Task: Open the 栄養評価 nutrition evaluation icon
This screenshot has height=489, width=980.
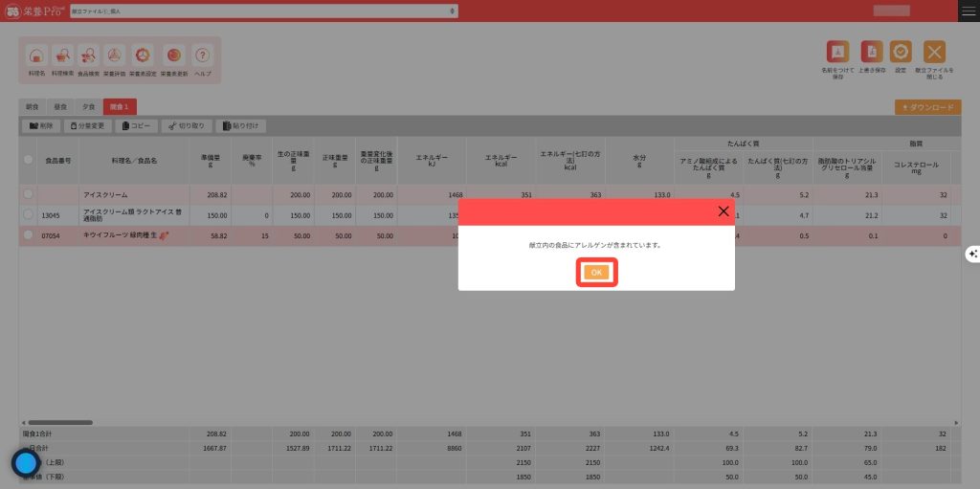Action: tap(114, 57)
